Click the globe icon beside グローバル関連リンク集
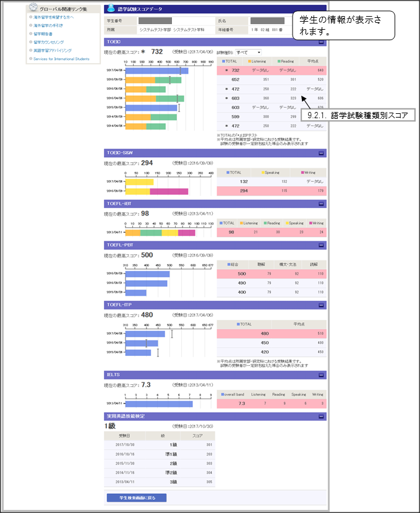Viewport: 420px width, 513px height. [x=33, y=7]
